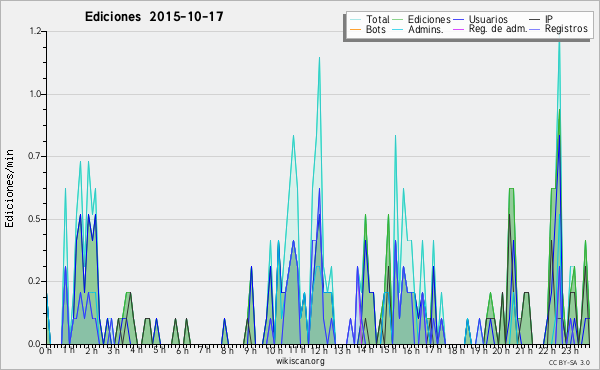
Task: Click the Registros legend color line
Action: tap(535, 29)
